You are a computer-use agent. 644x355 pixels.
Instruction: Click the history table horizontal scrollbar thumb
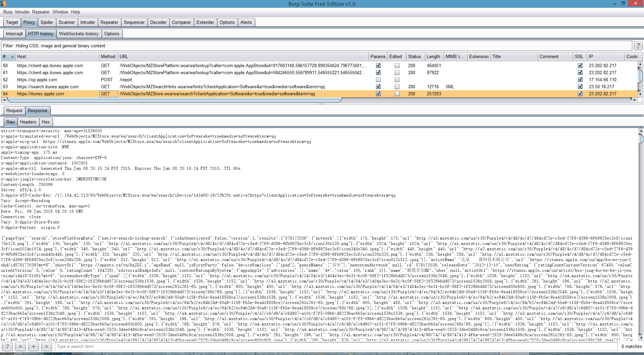point(174,100)
